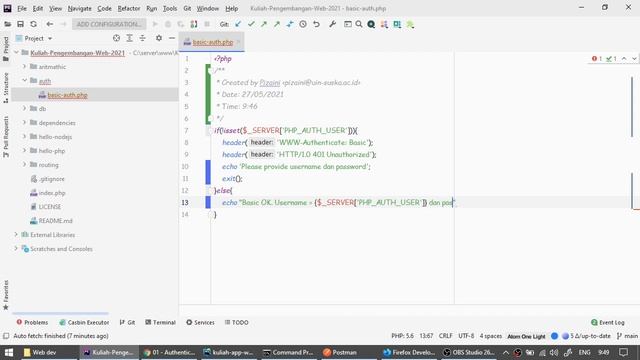Image resolution: width=640 pixels, height=360 pixels.
Task: Click the Select Opened File target icon
Action: [116, 38]
